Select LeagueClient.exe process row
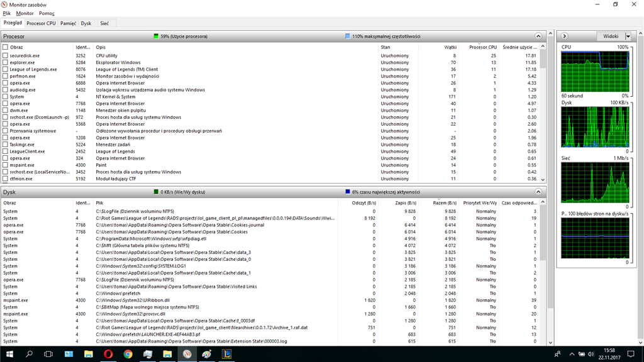The image size is (644, 362). coord(271,151)
